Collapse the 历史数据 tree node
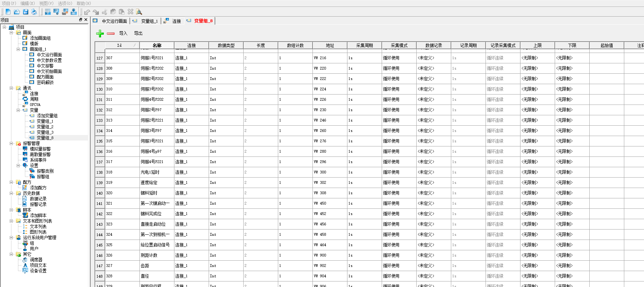 tap(11, 193)
